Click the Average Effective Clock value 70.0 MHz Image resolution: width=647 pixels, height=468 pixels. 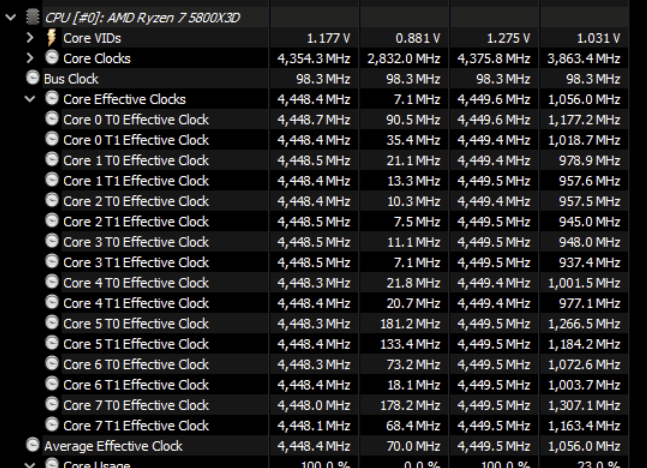413,447
